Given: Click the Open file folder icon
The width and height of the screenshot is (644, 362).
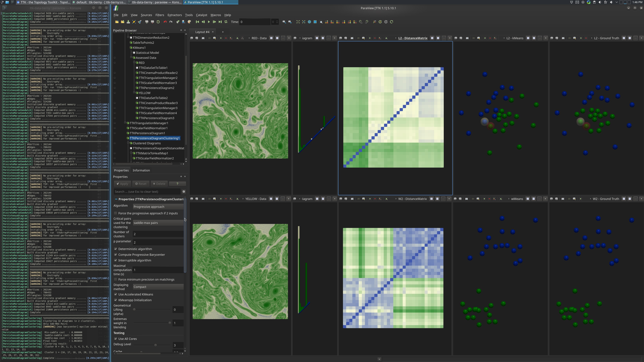Looking at the screenshot, I should 117,22.
